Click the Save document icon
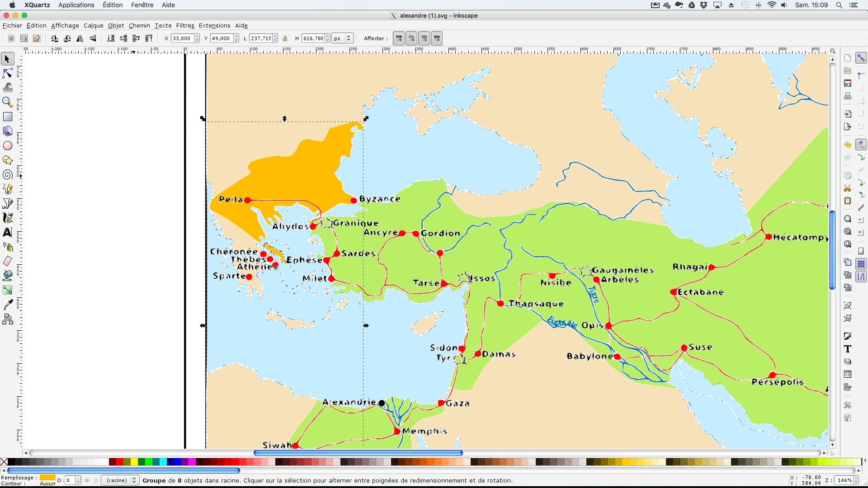The width and height of the screenshot is (868, 488). [848, 83]
